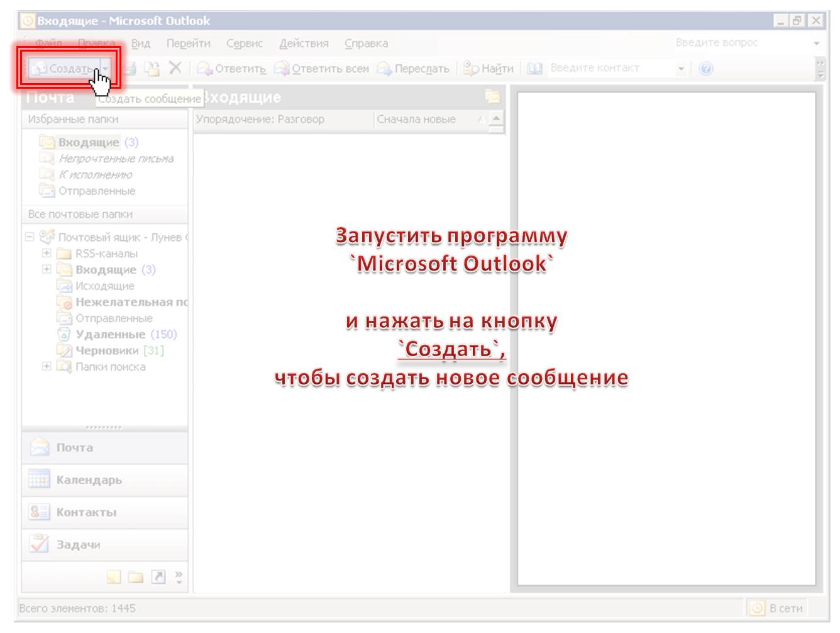Switch to the Контакты navigation button
Viewport: 840px width, 633px height.
pyautogui.click(x=105, y=512)
